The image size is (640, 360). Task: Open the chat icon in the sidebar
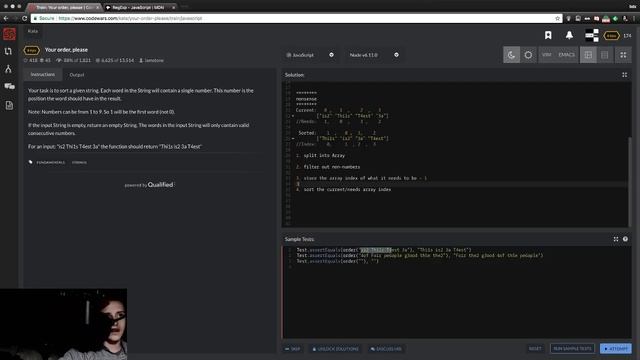click(x=9, y=87)
